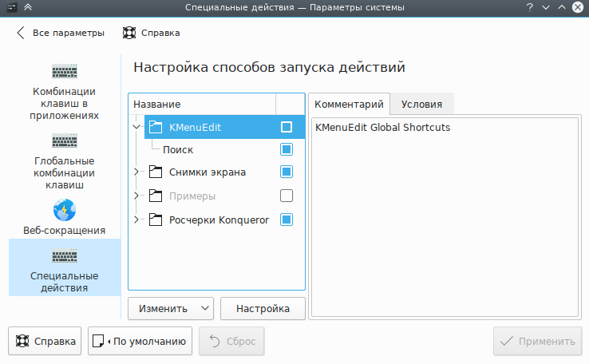Viewport: 589px width, 364px height.
Task: Open Веб-сокращения globe icon
Action: coord(65,211)
